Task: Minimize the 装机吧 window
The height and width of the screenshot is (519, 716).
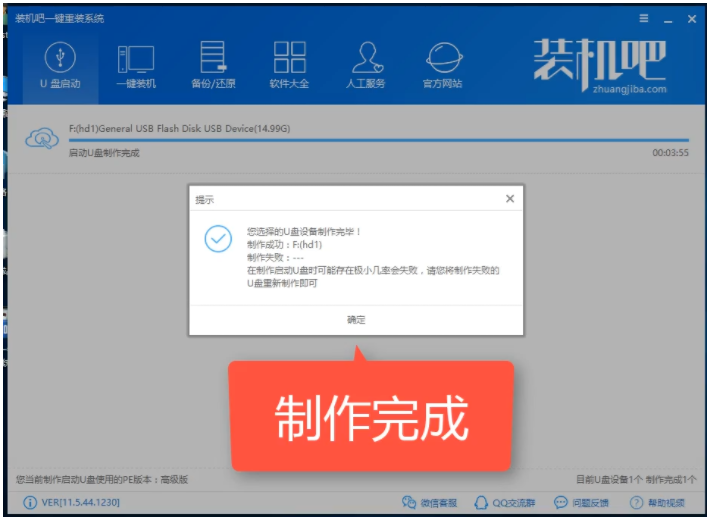Action: click(x=666, y=19)
